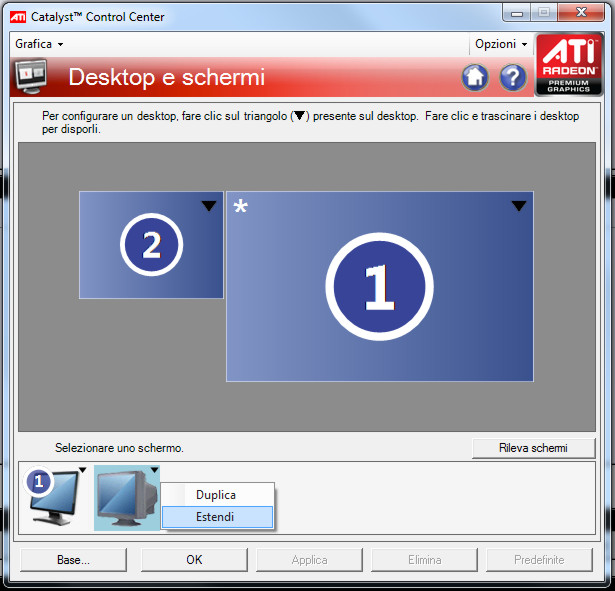Expand desktop 2 triangle menu

[209, 205]
